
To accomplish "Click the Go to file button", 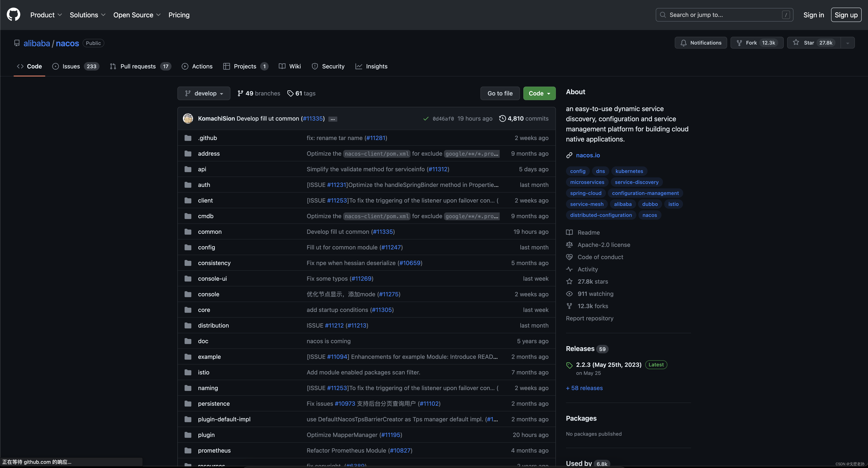I will (500, 93).
